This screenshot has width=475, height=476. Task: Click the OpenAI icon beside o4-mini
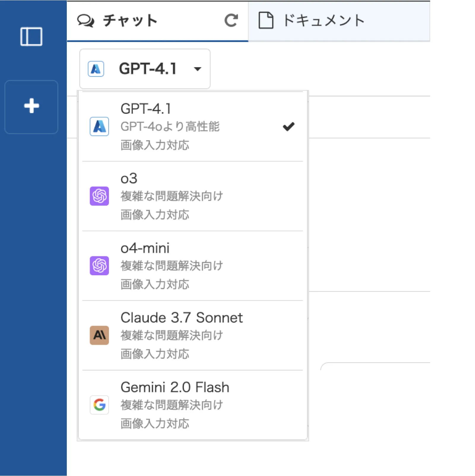(99, 266)
